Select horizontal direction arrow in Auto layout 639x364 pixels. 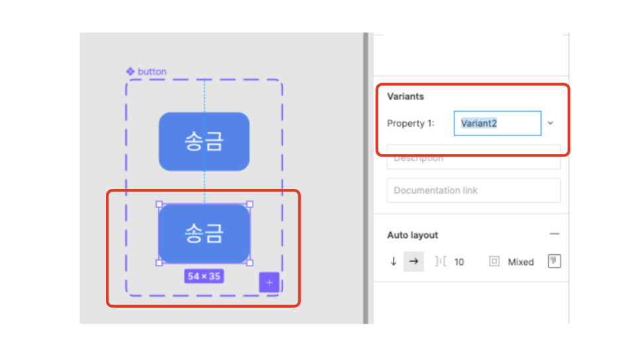[413, 262]
